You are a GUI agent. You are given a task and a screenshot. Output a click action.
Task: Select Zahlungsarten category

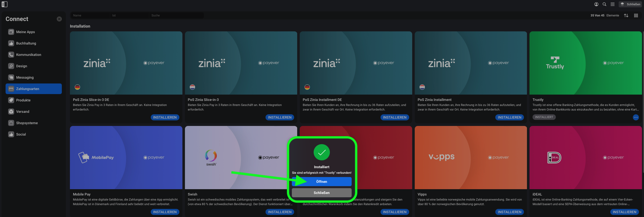(x=34, y=89)
